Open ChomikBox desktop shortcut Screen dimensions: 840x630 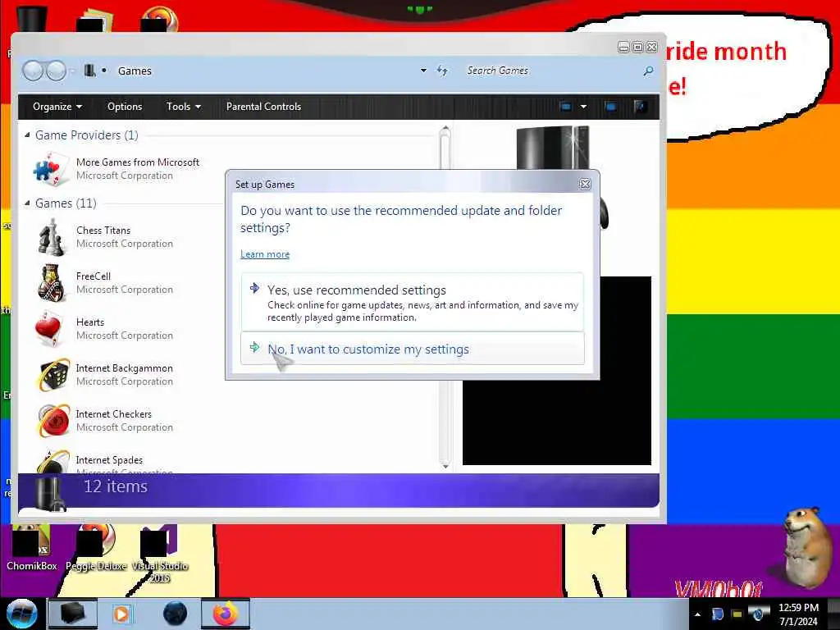click(32, 548)
